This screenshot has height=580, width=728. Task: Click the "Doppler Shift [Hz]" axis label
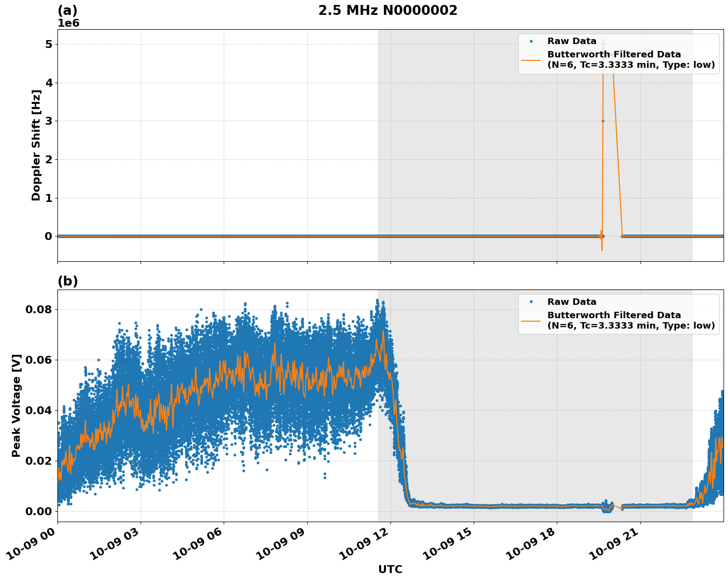click(x=36, y=145)
